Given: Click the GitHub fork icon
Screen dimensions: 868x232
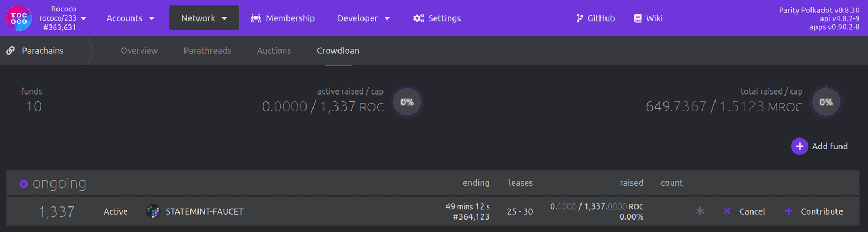Looking at the screenshot, I should [580, 18].
